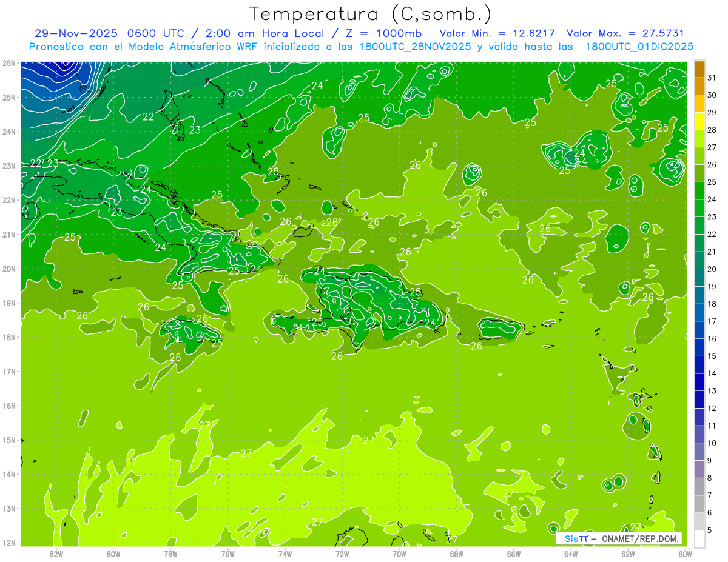Screen dimensions: 728x562
Task: Click the 'Valor Min. = 12.6217' value
Action: [x=497, y=33]
